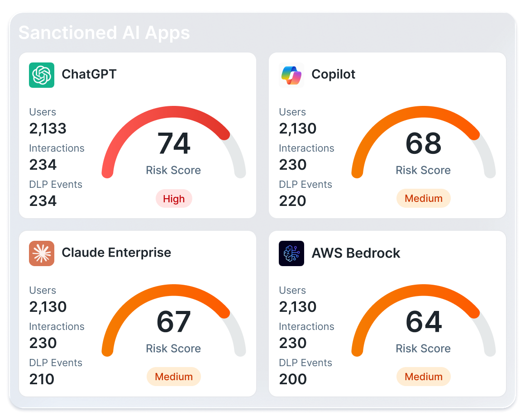Open the Claude Enterprise card title
This screenshot has width=525, height=420.
click(116, 253)
